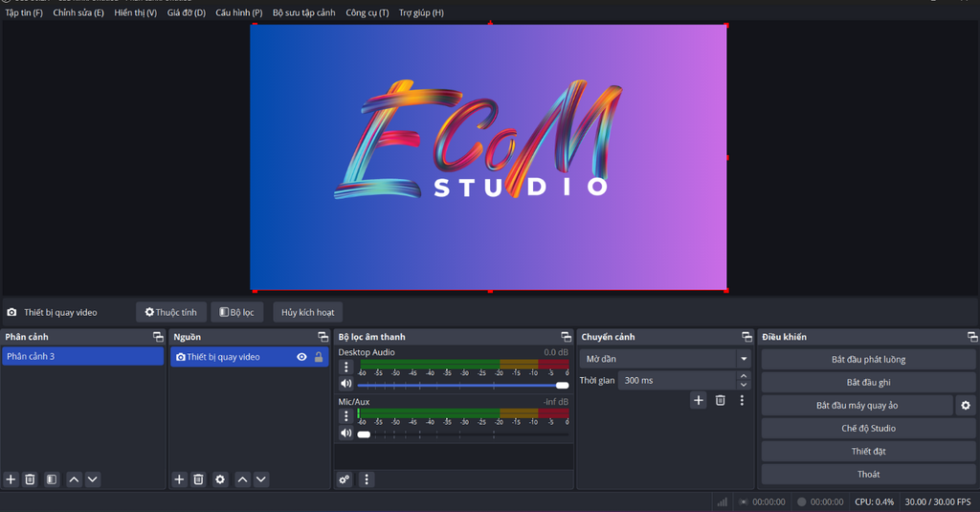This screenshot has height=512, width=980.
Task: Undock the Nguồn panel
Action: tap(323, 337)
